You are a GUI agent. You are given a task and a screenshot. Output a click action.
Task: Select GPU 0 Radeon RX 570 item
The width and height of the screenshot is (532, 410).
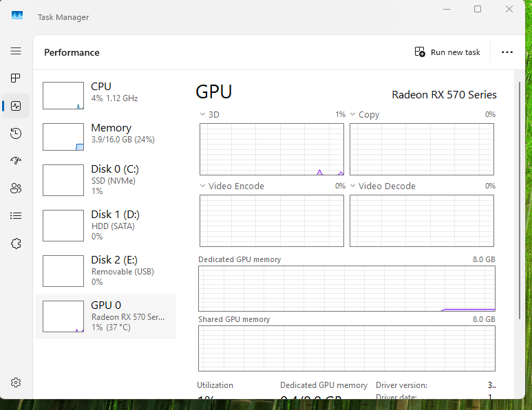[x=106, y=316]
